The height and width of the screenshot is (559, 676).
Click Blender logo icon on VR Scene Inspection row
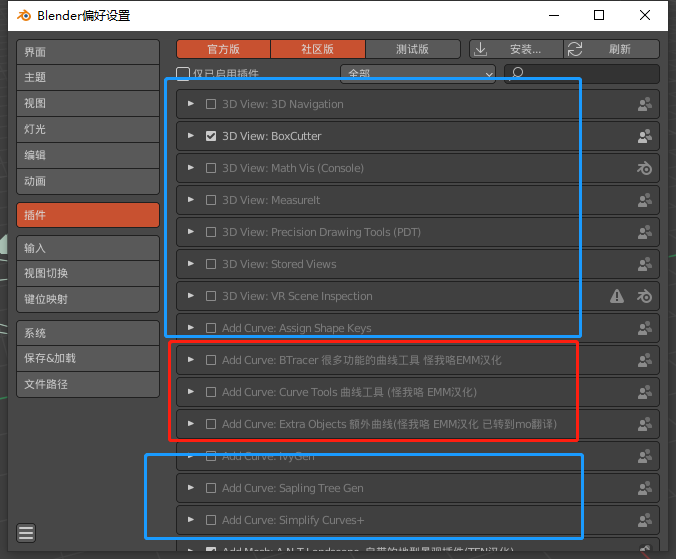[645, 296]
